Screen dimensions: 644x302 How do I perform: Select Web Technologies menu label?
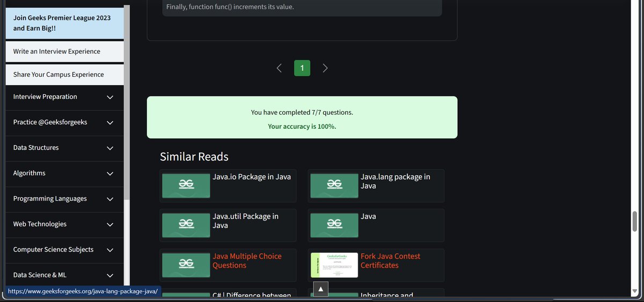pyautogui.click(x=40, y=224)
